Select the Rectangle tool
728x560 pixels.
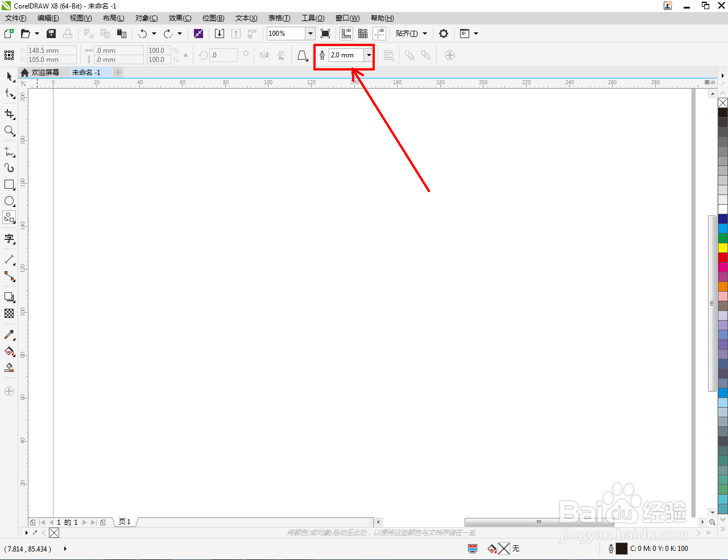(9, 185)
